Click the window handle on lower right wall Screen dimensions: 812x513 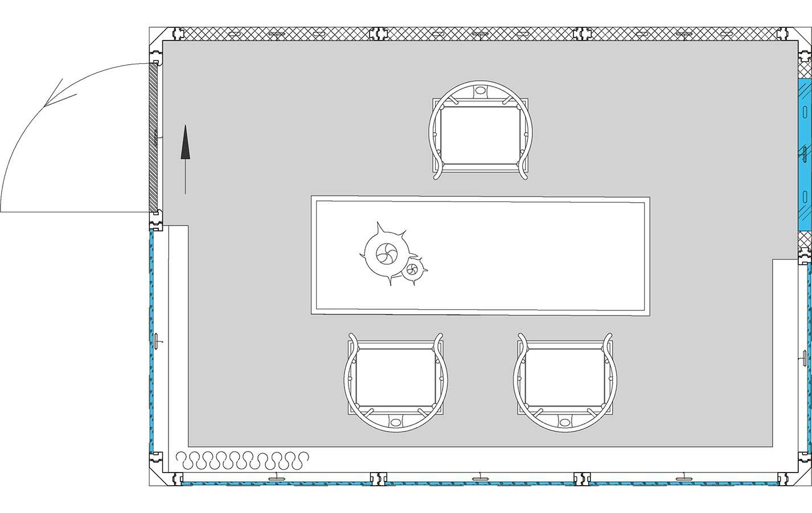point(803,359)
